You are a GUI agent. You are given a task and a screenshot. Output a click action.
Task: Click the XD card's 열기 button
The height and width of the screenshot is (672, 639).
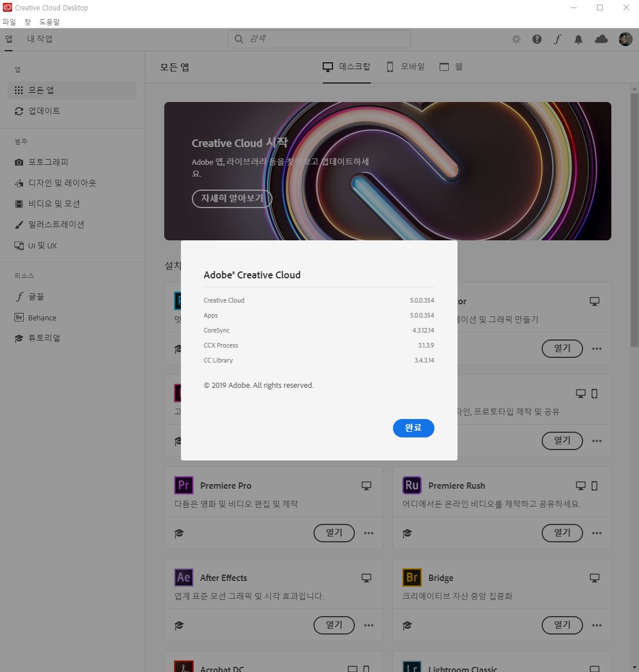click(562, 441)
